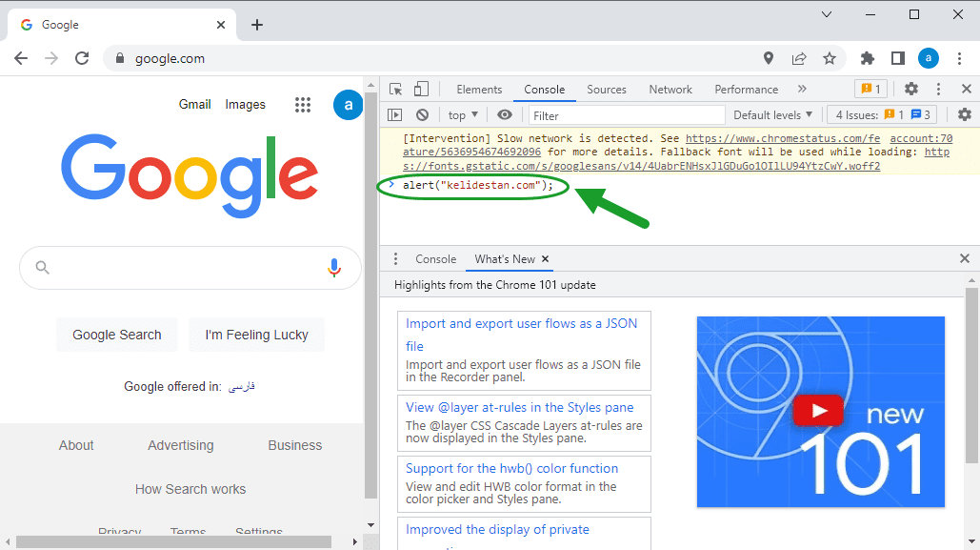Open DevTools settings gear
Viewport: 980px width, 550px height.
tap(911, 89)
